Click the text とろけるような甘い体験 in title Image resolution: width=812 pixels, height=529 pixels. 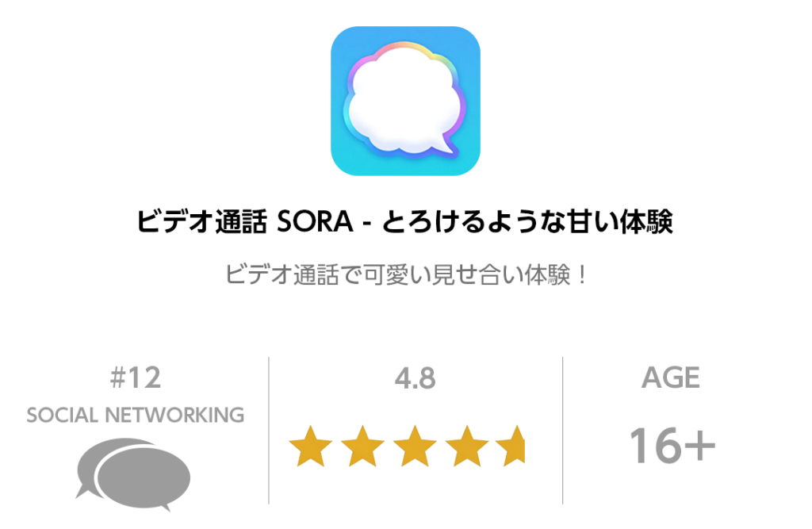[527, 222]
